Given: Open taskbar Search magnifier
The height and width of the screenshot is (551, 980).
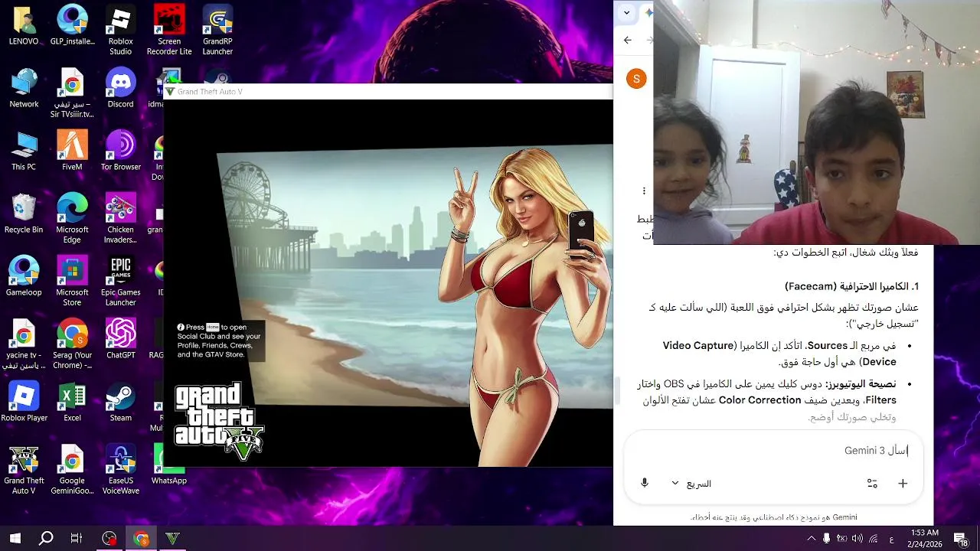Looking at the screenshot, I should coord(46,539).
